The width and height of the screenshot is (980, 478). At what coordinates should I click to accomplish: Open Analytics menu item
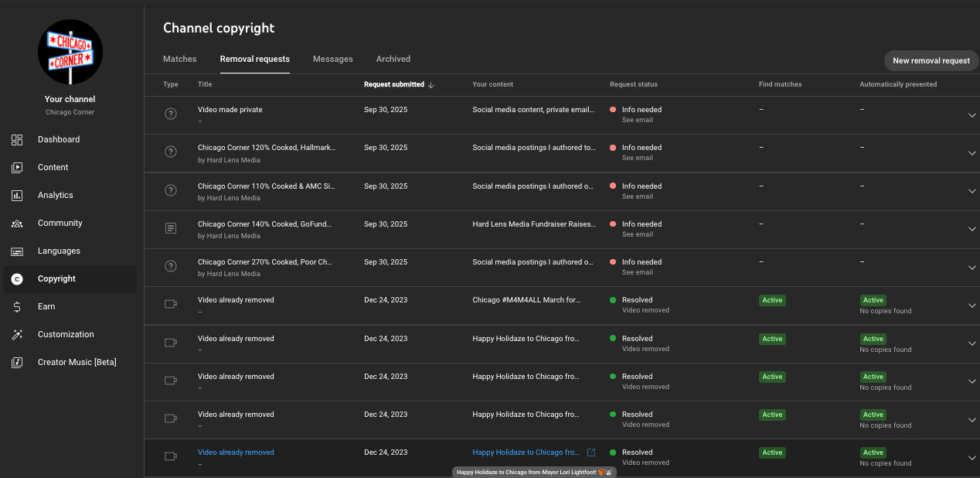tap(70, 196)
